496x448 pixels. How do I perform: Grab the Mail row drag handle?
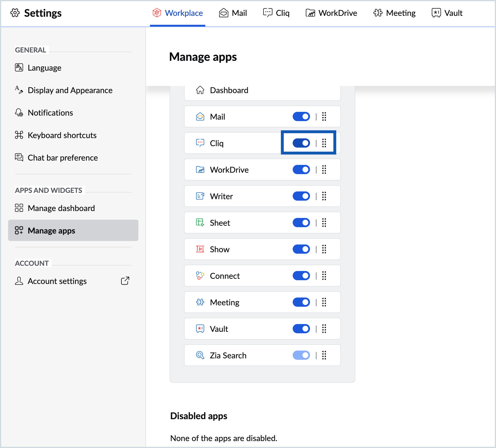pyautogui.click(x=324, y=117)
